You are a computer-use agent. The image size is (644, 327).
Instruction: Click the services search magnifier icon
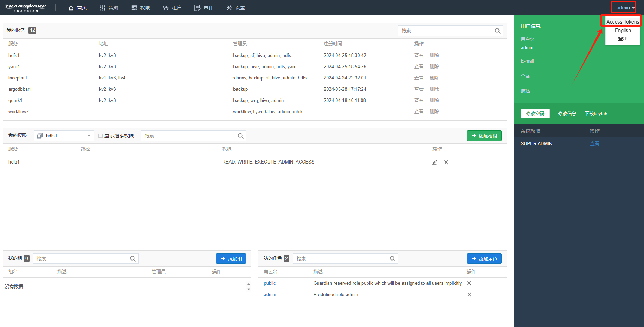[497, 31]
